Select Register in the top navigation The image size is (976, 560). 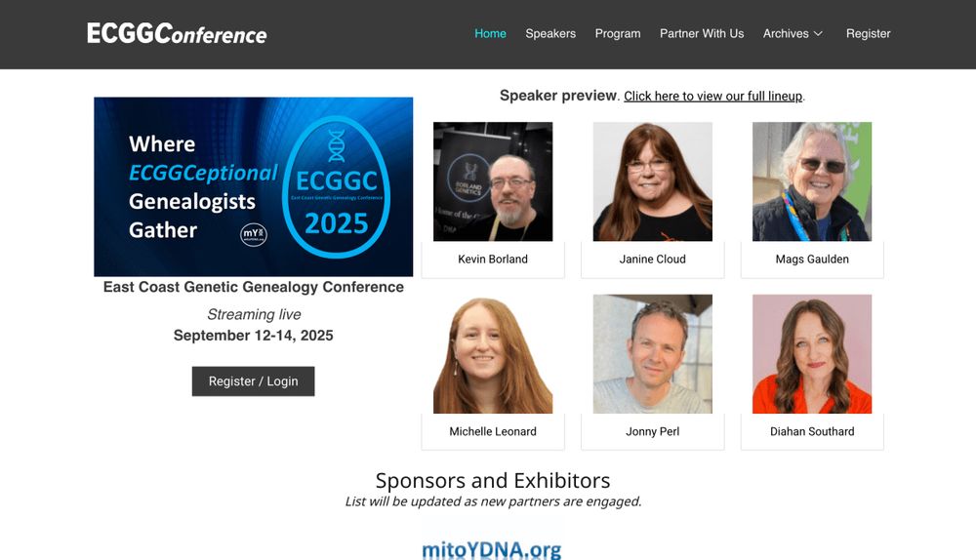[x=868, y=33]
